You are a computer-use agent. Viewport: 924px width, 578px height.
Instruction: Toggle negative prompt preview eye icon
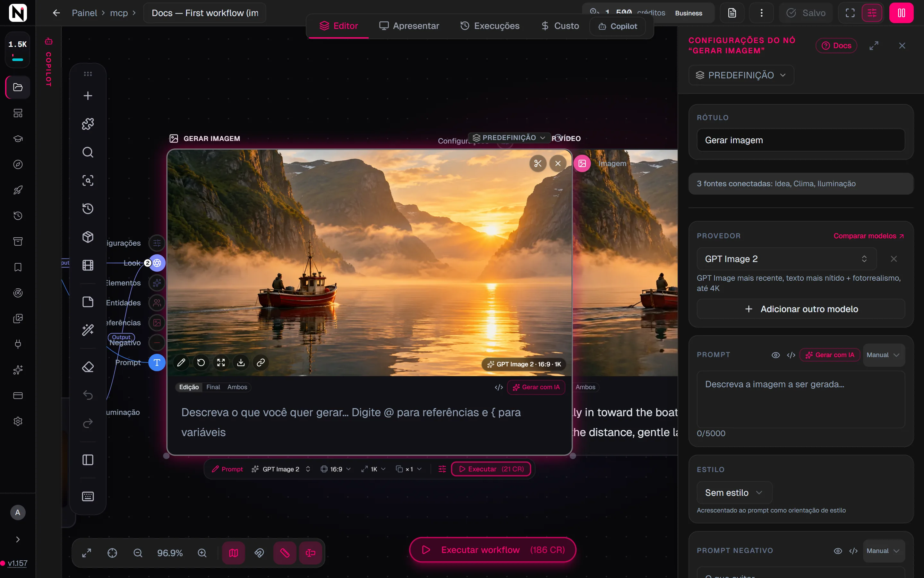tap(838, 551)
